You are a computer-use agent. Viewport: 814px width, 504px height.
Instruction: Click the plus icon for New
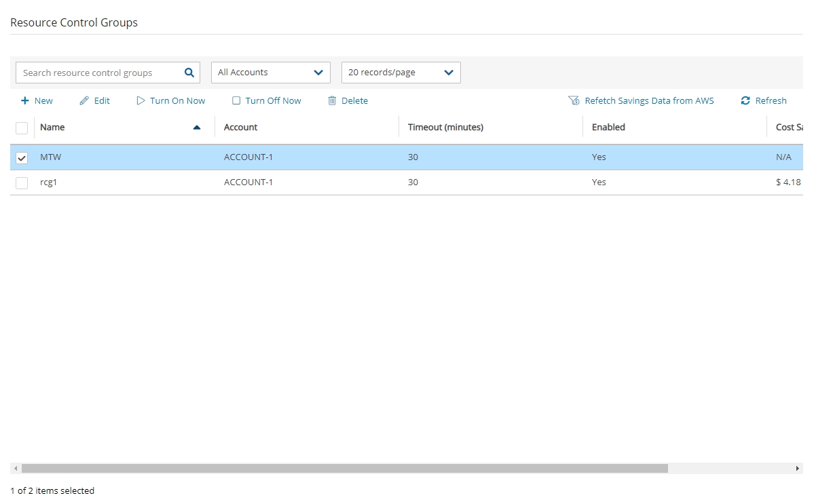tap(25, 101)
